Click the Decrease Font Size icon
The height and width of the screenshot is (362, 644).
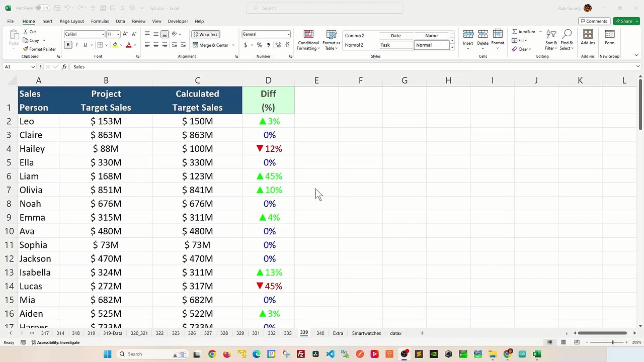[x=133, y=34]
